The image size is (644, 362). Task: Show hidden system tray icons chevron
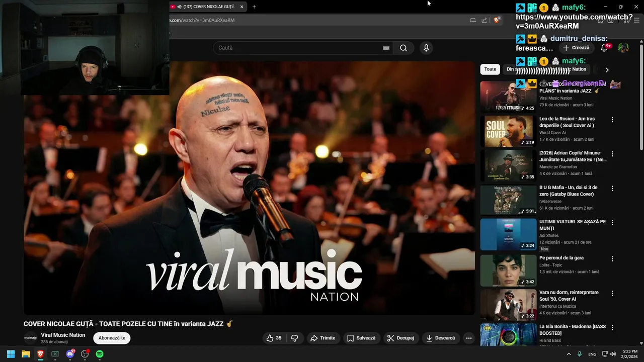point(569,354)
